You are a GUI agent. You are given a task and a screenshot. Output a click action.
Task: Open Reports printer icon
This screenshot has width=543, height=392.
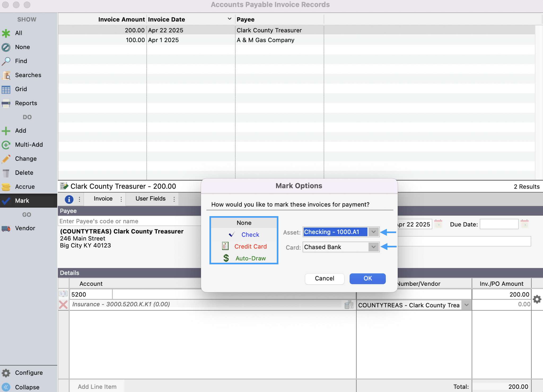(x=6, y=103)
